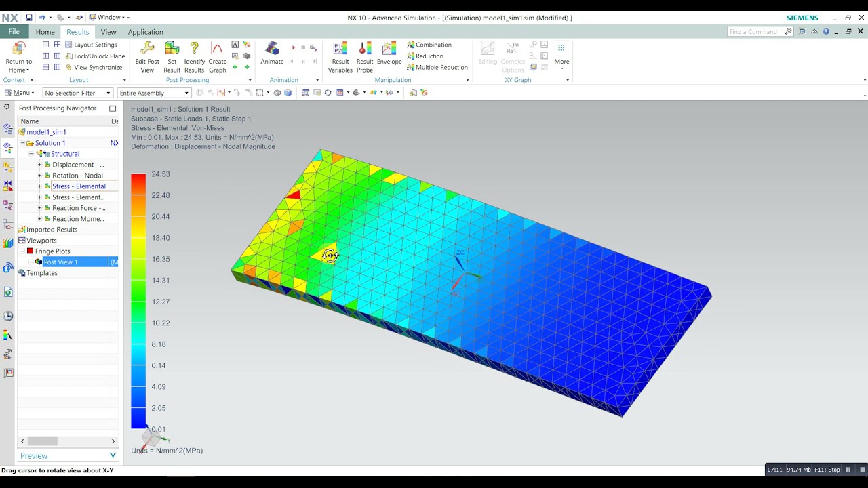The height and width of the screenshot is (488, 868).
Task: Collapse the Structural node
Action: [x=31, y=154]
